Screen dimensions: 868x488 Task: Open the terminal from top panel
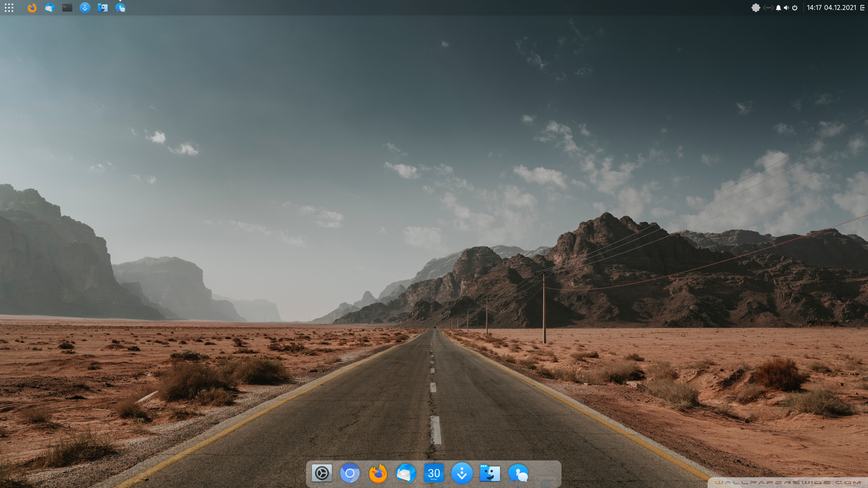click(x=67, y=8)
